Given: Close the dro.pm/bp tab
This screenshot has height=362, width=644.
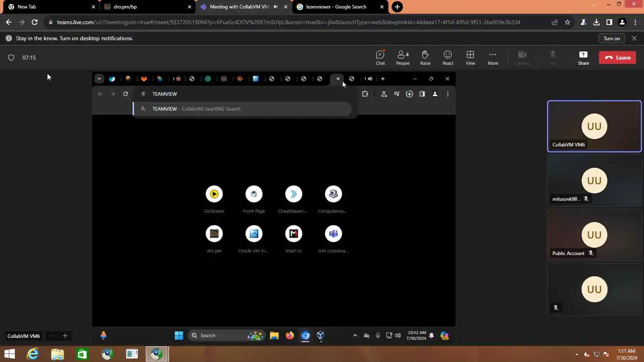Looking at the screenshot, I should point(190,7).
